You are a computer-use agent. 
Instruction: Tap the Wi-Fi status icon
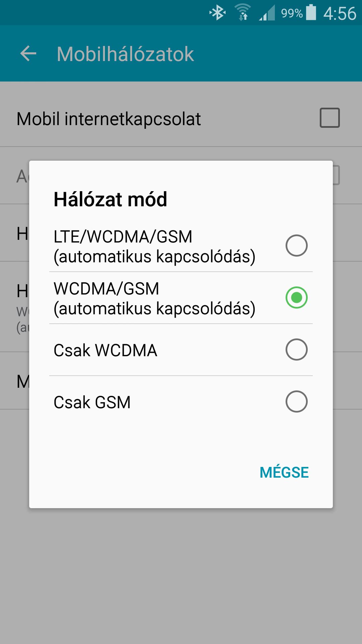pyautogui.click(x=243, y=13)
